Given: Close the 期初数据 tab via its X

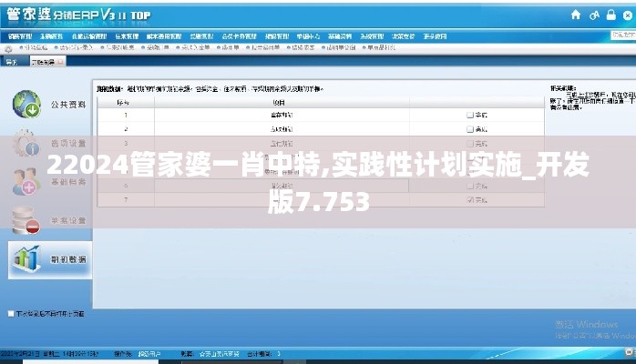Looking at the screenshot, I should coord(60,62).
